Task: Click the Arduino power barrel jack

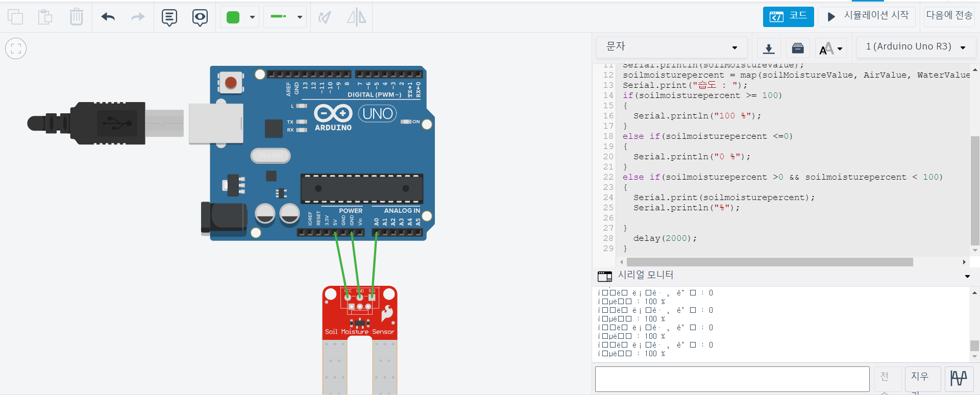Action: tap(224, 218)
